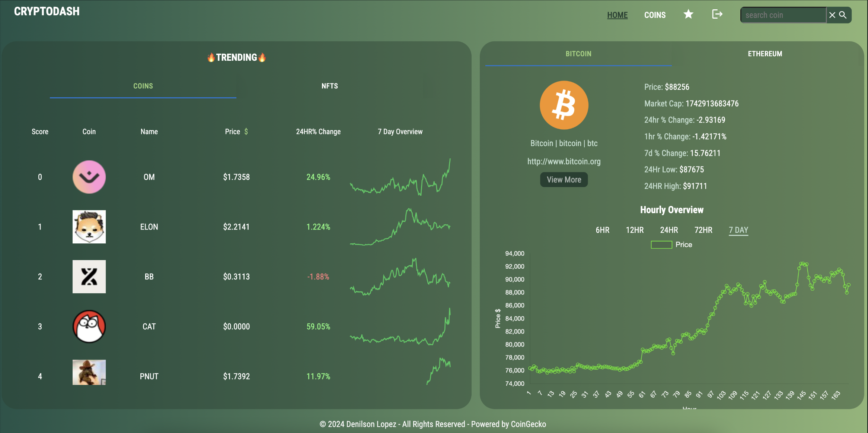Select the 72HR chart range
The width and height of the screenshot is (868, 433).
tap(703, 230)
